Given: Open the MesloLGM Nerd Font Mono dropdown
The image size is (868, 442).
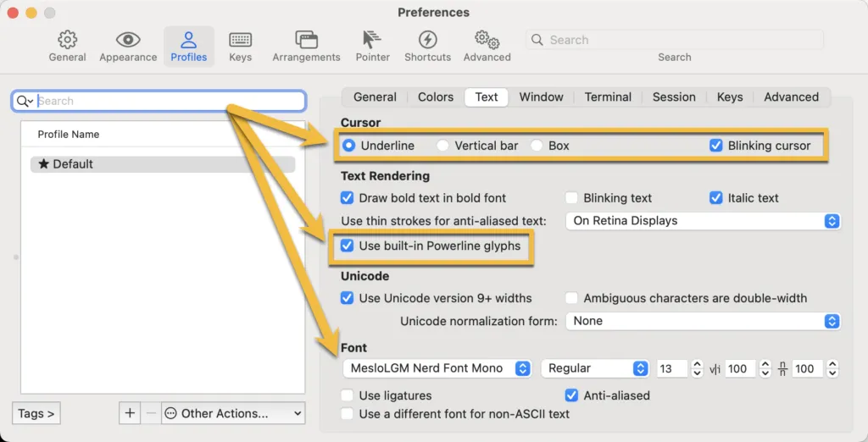Looking at the screenshot, I should (437, 368).
